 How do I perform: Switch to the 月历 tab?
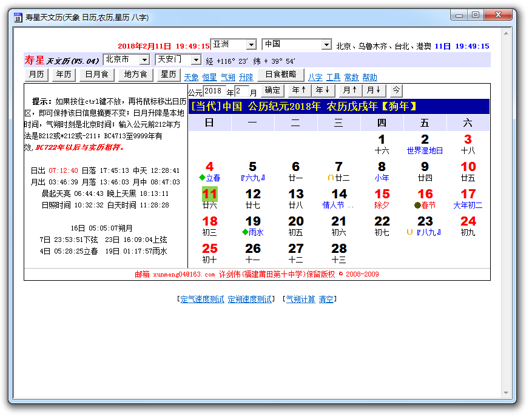click(36, 75)
